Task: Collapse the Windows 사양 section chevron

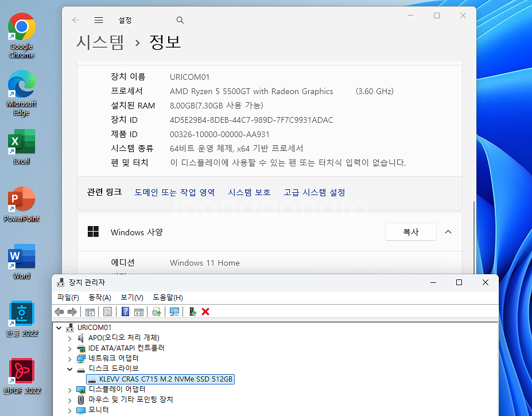Action: coord(447,232)
